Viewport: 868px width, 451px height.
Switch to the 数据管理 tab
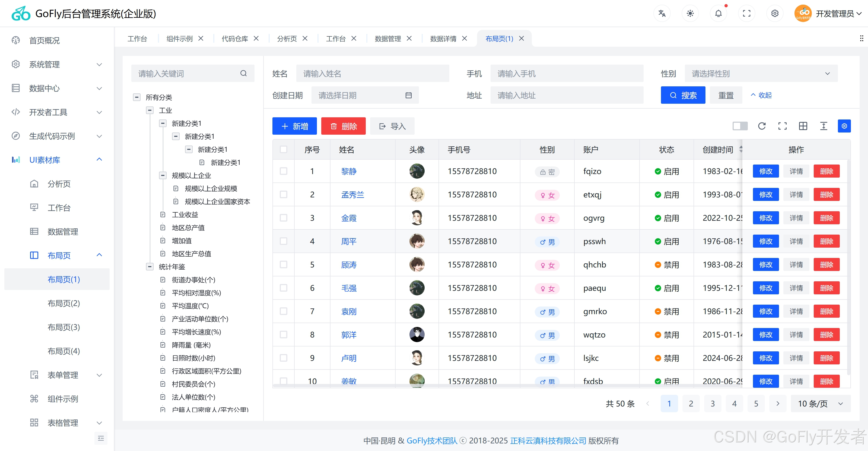[x=387, y=39]
